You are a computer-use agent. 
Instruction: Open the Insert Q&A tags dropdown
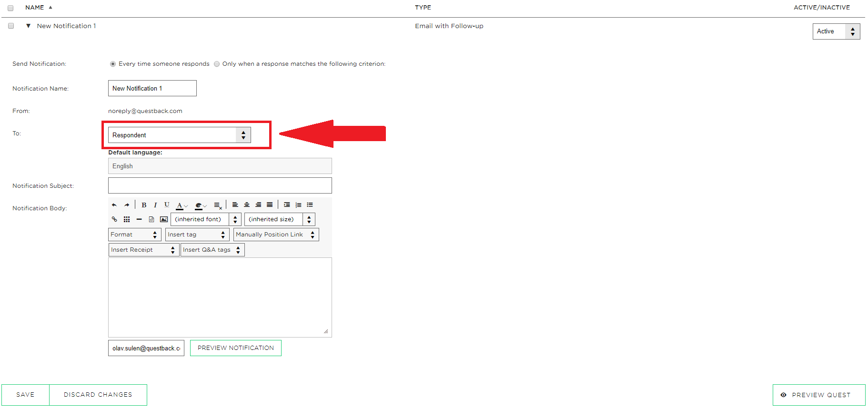[x=212, y=250]
